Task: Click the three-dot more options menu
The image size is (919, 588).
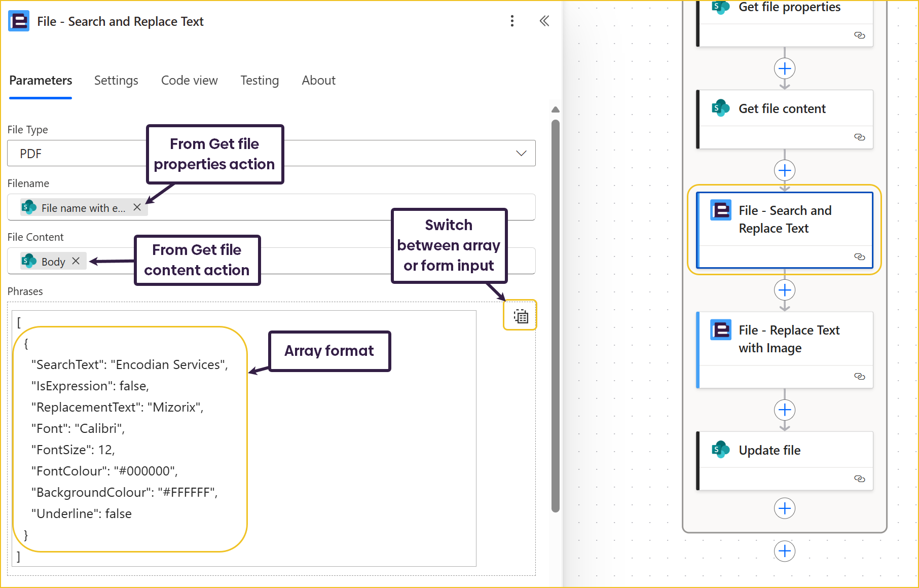Action: [512, 21]
